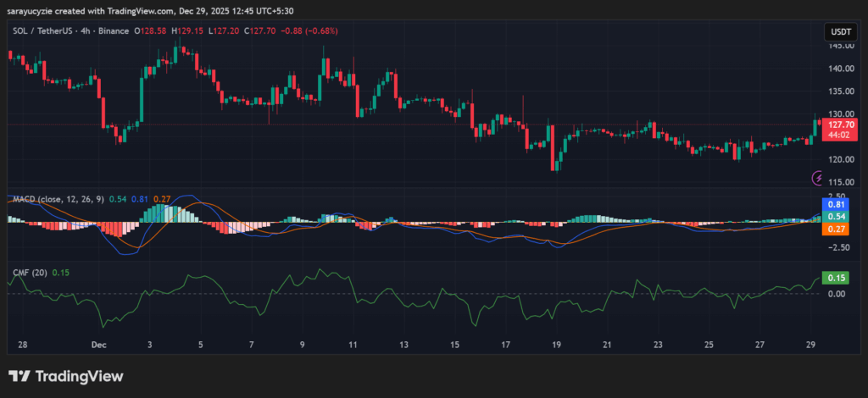Image resolution: width=868 pixels, height=398 pixels.
Task: Click the purple lightning bolt icon
Action: click(x=818, y=178)
